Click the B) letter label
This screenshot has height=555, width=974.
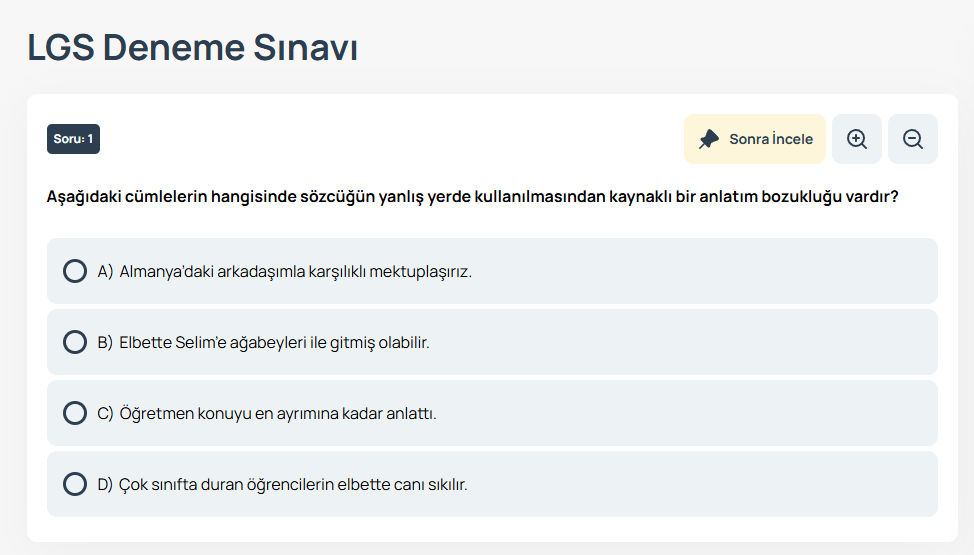click(x=105, y=342)
